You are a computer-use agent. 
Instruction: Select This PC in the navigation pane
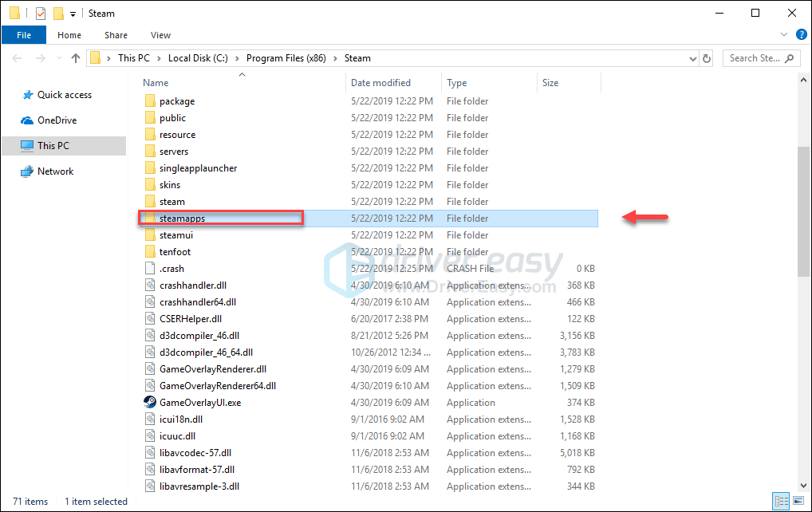coord(64,146)
